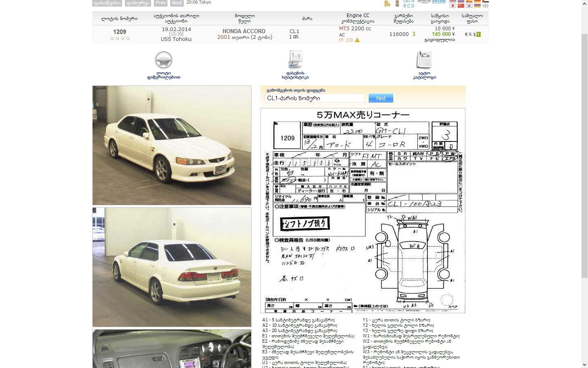Screen dimensions: 588x368
Task: Open the rear-view white Accord photo
Action: tap(172, 267)
